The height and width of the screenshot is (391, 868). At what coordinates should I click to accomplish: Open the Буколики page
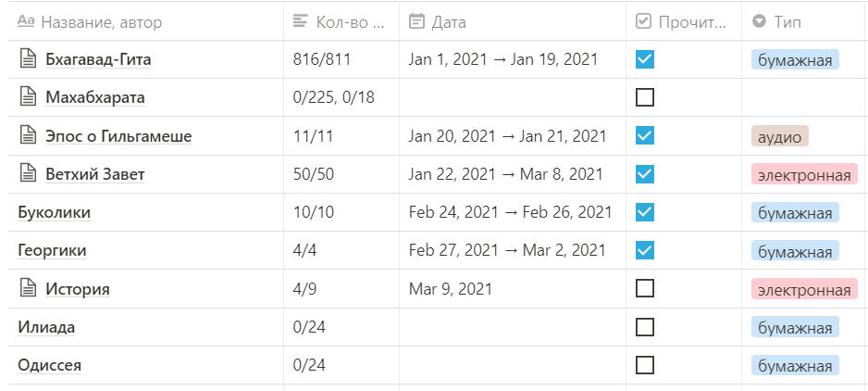pyautogui.click(x=55, y=212)
